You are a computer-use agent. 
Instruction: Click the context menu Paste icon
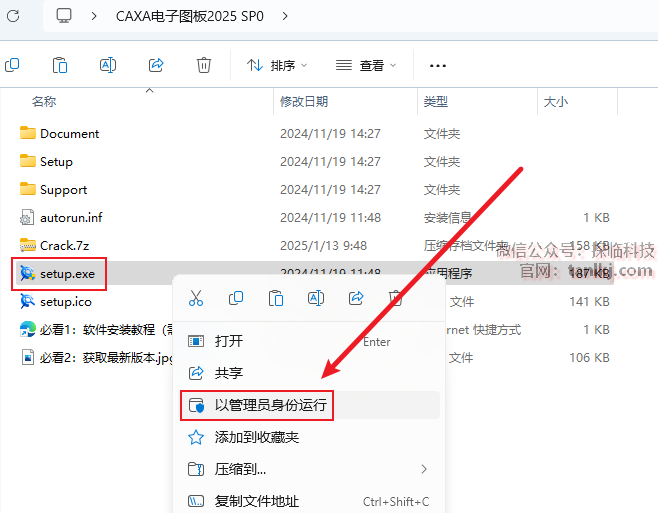pyautogui.click(x=276, y=298)
